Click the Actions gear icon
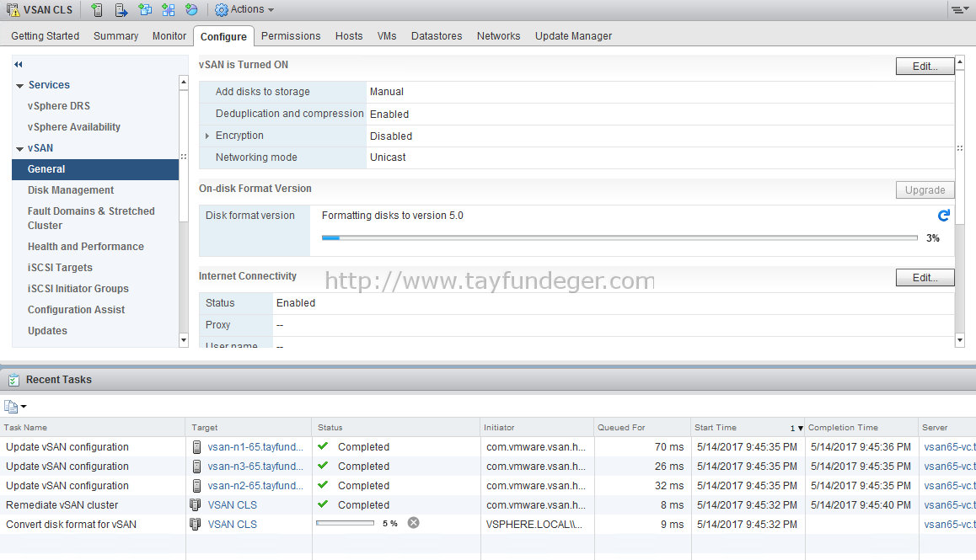The height and width of the screenshot is (560, 976). (x=222, y=9)
